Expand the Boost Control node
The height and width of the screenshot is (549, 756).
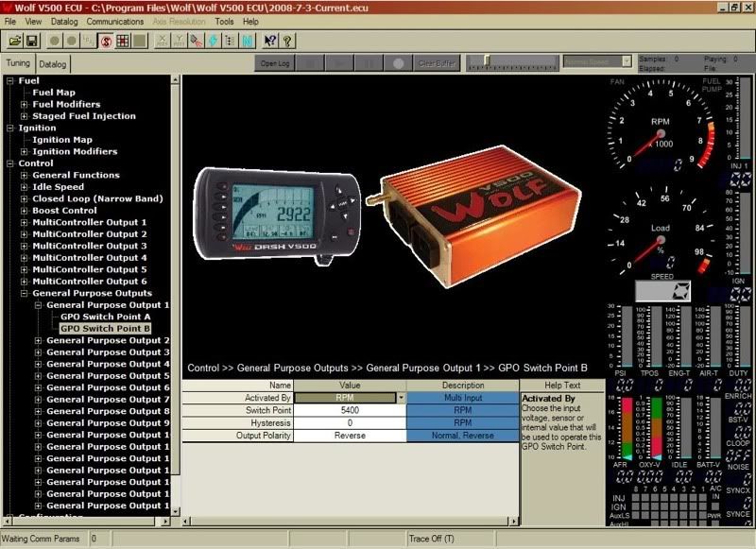click(24, 211)
